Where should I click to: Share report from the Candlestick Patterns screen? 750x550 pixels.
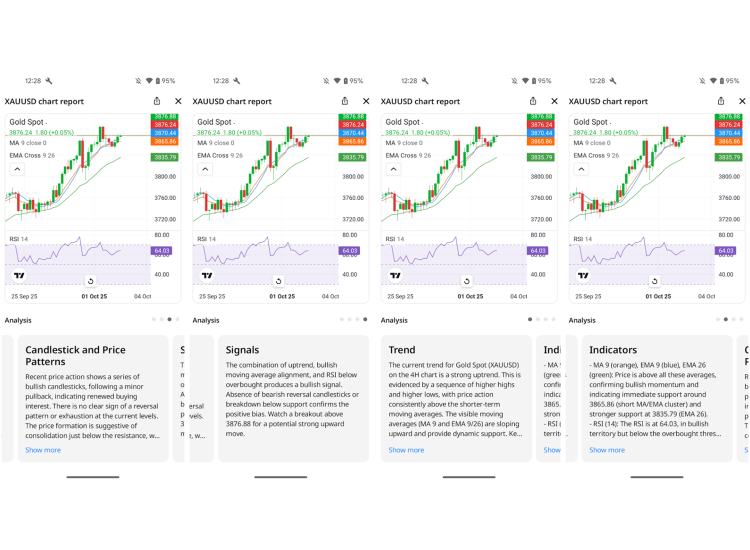[157, 101]
